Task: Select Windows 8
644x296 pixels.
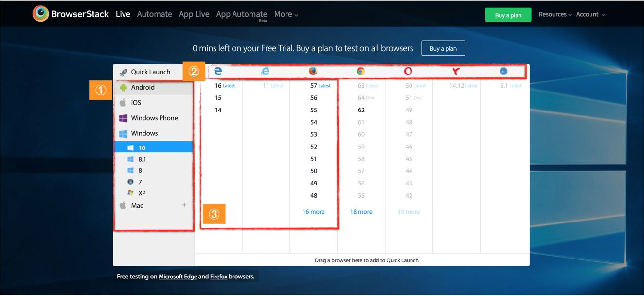Action: [x=153, y=170]
